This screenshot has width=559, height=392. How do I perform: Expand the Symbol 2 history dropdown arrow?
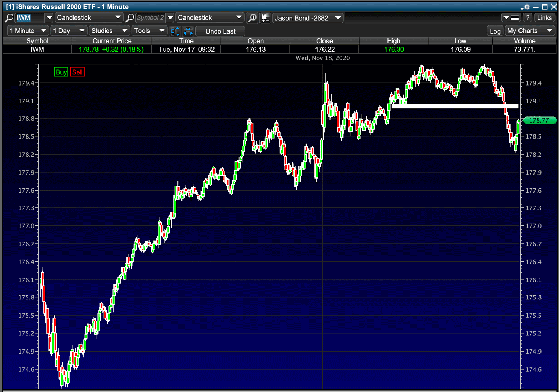(170, 18)
